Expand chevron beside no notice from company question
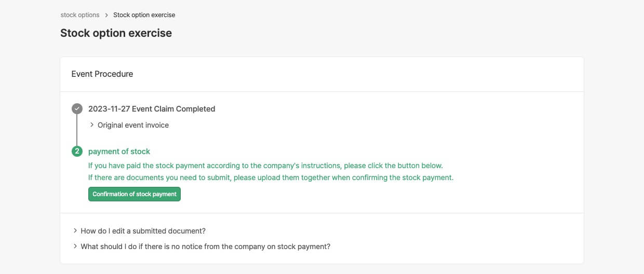 coord(75,246)
